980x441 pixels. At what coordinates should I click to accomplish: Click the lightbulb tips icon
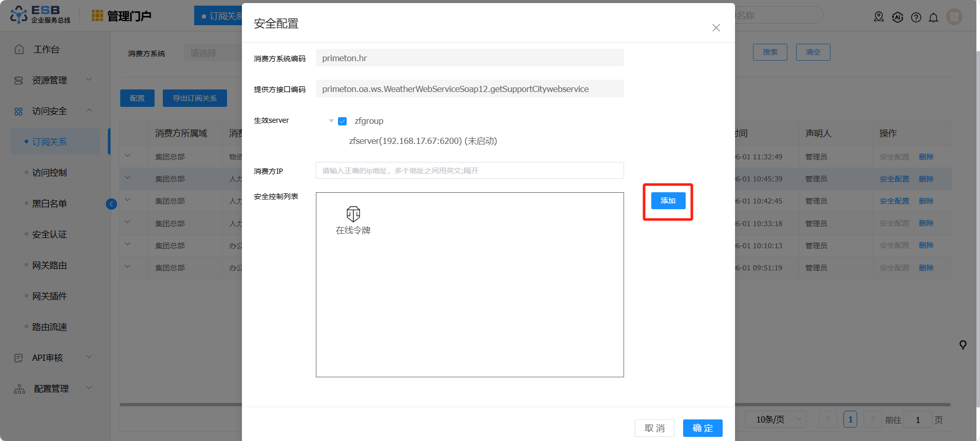pos(963,345)
